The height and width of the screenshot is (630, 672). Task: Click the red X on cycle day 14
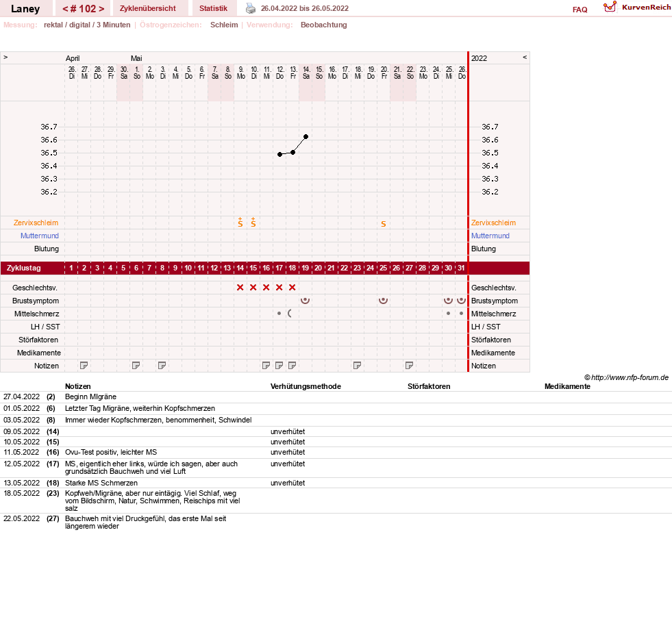click(240, 288)
